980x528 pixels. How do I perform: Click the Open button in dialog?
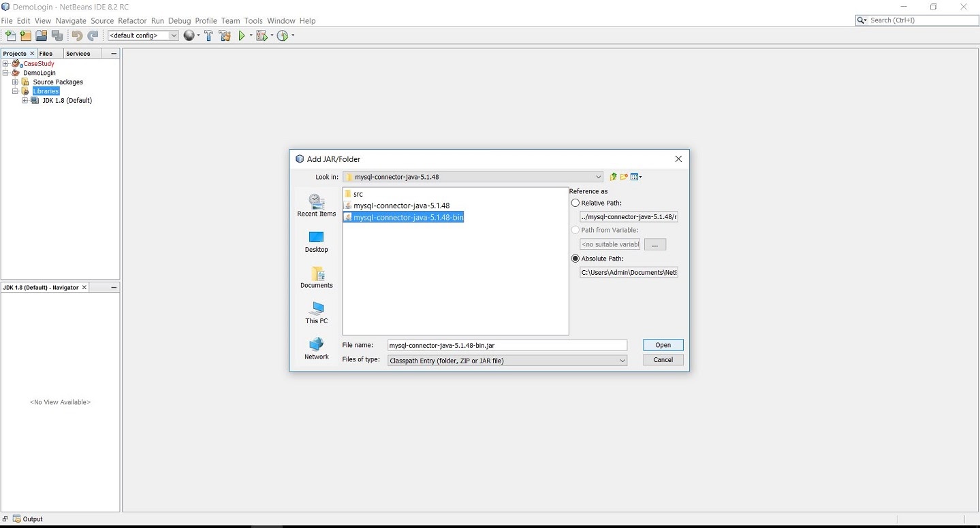(663, 345)
